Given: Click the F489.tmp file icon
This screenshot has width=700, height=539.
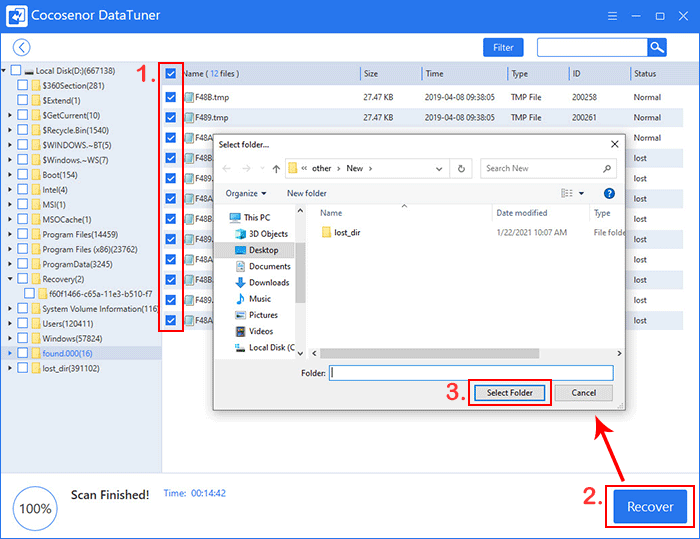Looking at the screenshot, I should [189, 118].
